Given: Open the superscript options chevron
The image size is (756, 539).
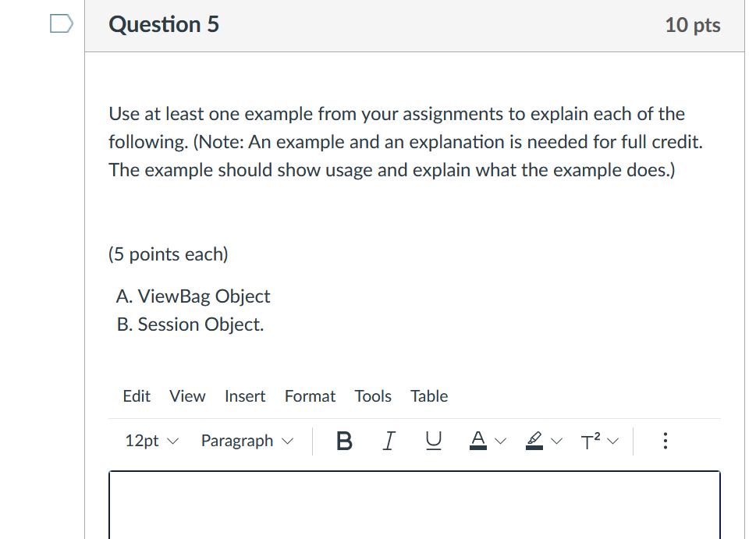Looking at the screenshot, I should click(613, 440).
